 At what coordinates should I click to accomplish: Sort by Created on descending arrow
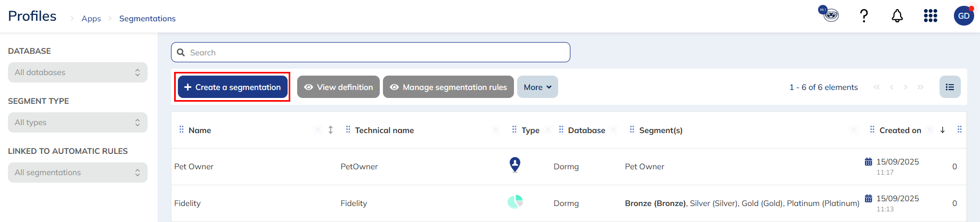942,130
